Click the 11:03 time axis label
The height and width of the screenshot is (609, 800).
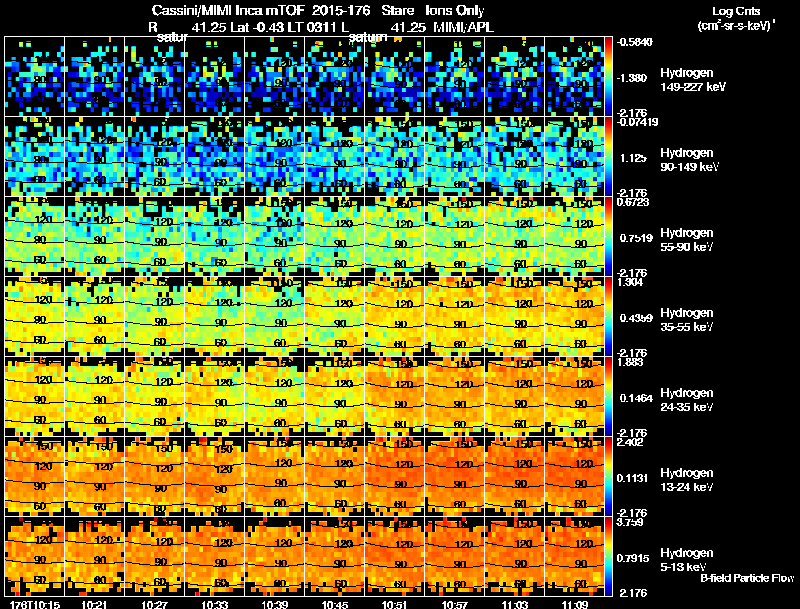515,604
